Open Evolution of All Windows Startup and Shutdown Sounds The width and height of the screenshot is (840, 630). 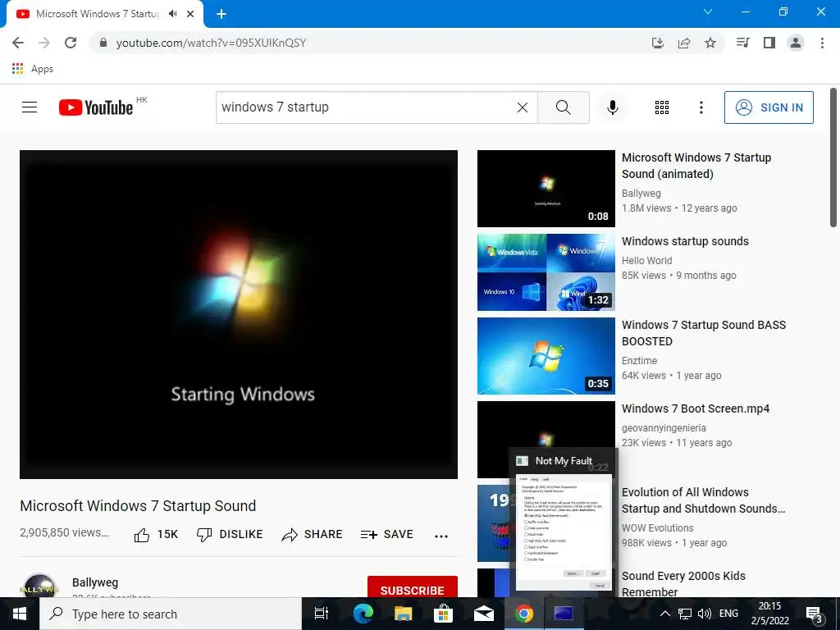click(x=703, y=500)
